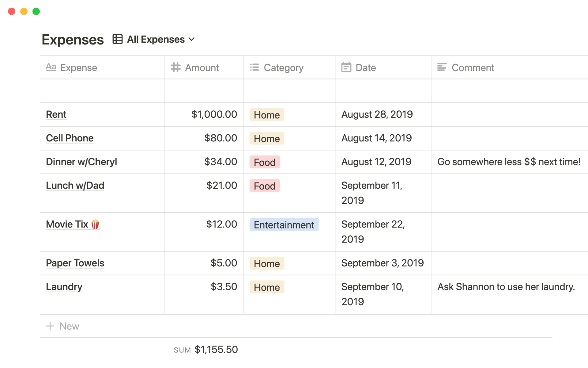Click the text icon on the Comment column

(442, 67)
